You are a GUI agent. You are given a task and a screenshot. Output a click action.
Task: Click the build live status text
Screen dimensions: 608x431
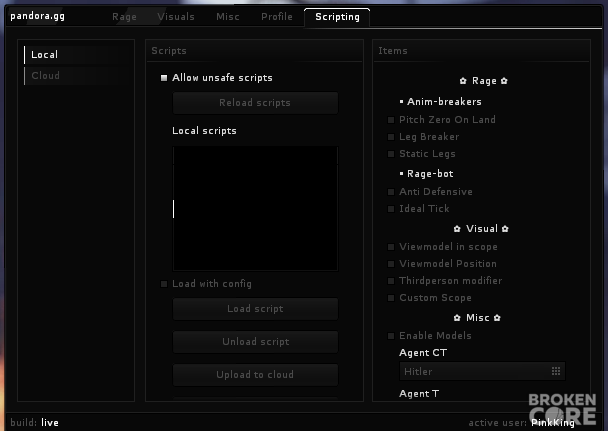coord(35,422)
